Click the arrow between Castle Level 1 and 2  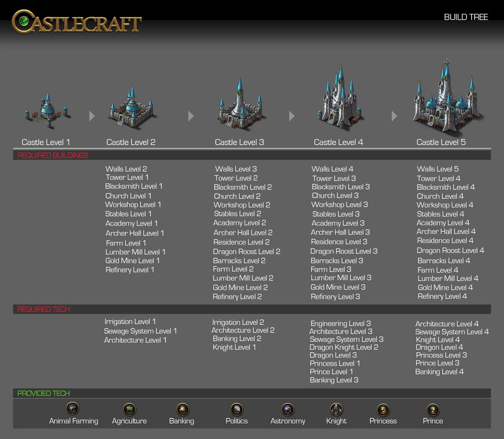(x=92, y=116)
